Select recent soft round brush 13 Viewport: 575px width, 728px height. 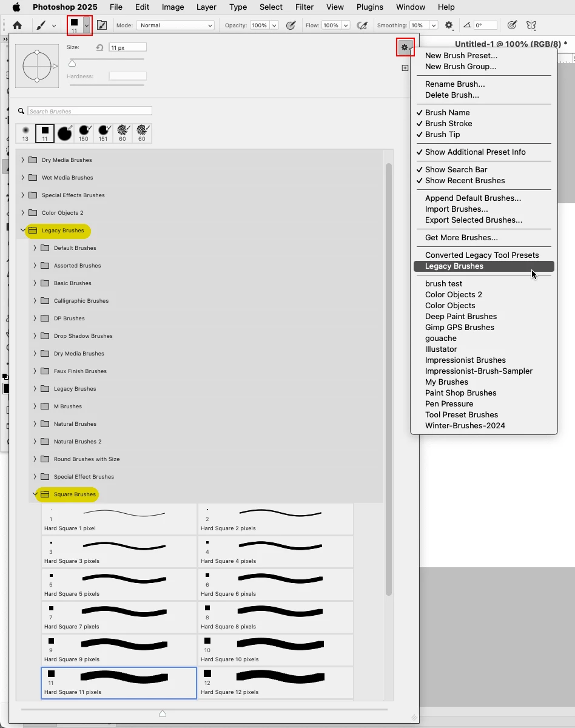tap(25, 133)
